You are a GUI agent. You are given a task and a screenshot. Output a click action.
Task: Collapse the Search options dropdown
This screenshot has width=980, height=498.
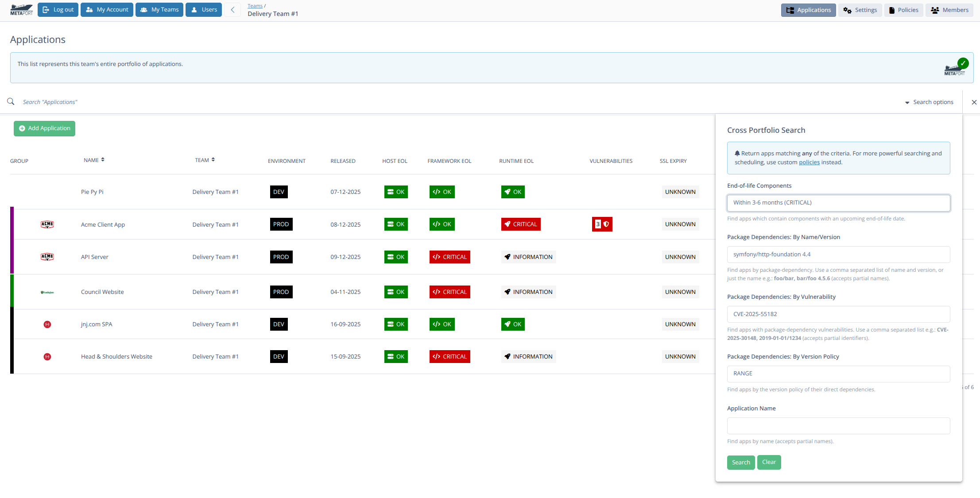(929, 102)
